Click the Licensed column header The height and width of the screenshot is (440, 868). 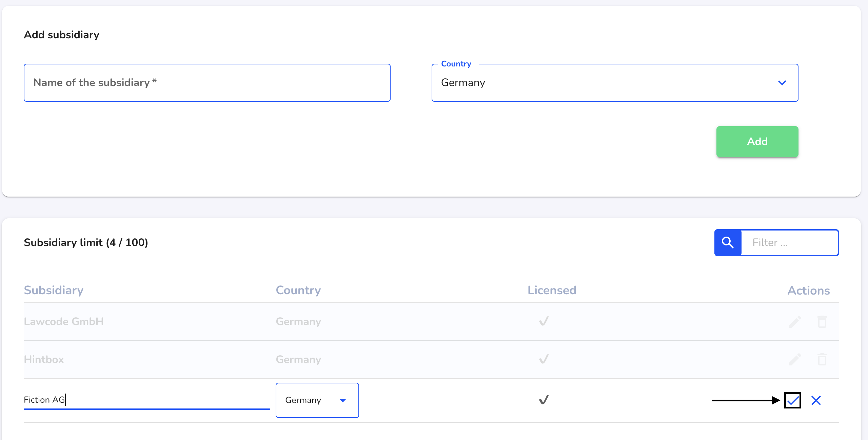(x=552, y=290)
